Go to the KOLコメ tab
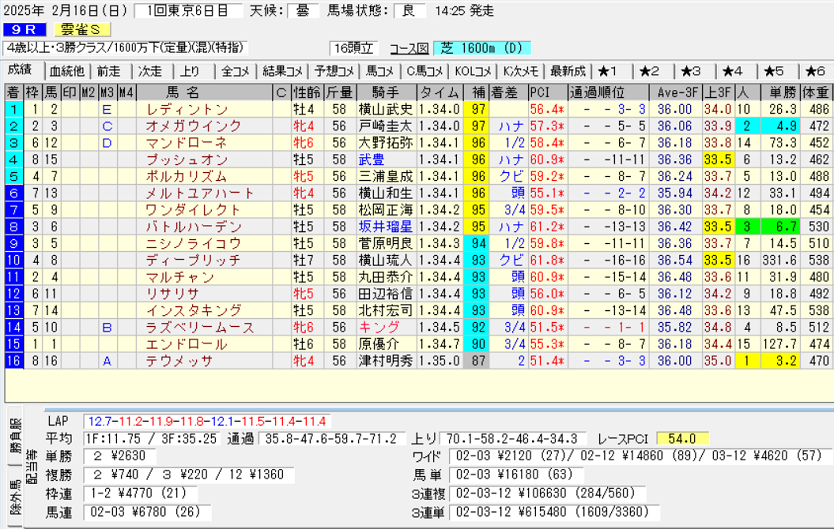The width and height of the screenshot is (834, 529). (x=472, y=71)
